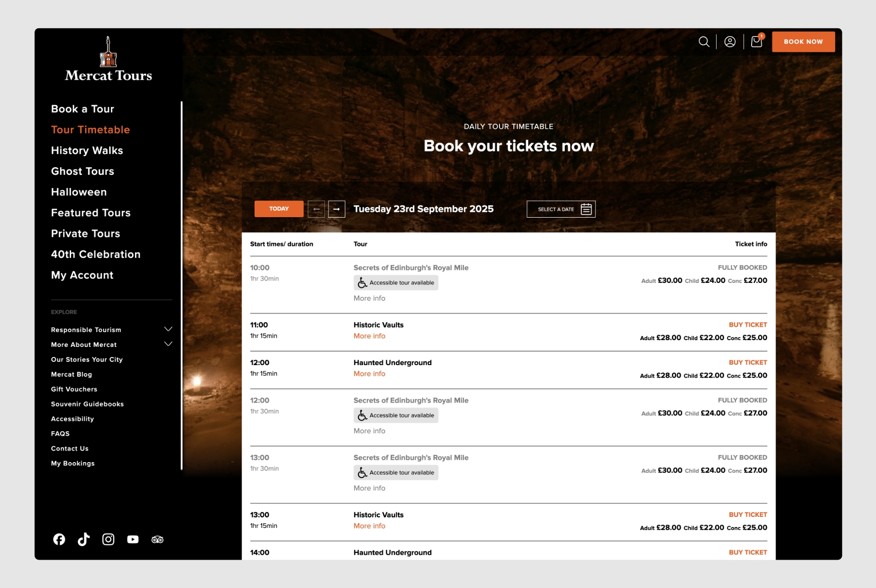The image size is (876, 588).
Task: Click the search magnifier icon
Action: (x=704, y=42)
